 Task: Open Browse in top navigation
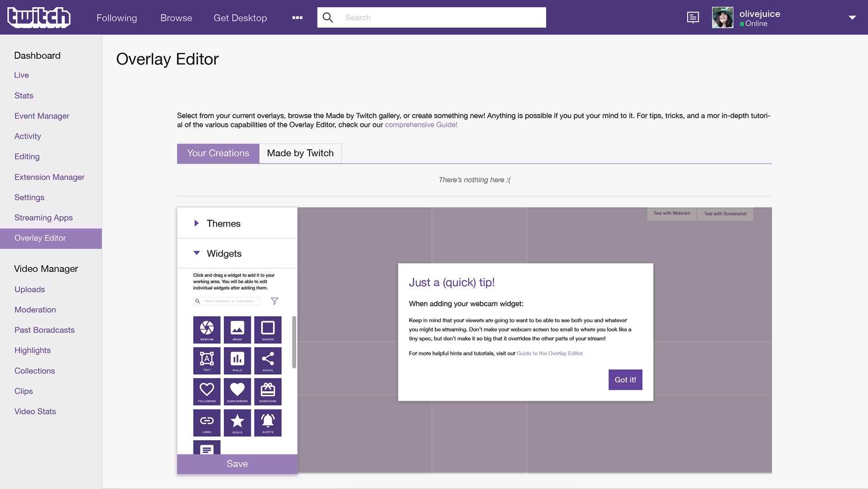click(176, 18)
